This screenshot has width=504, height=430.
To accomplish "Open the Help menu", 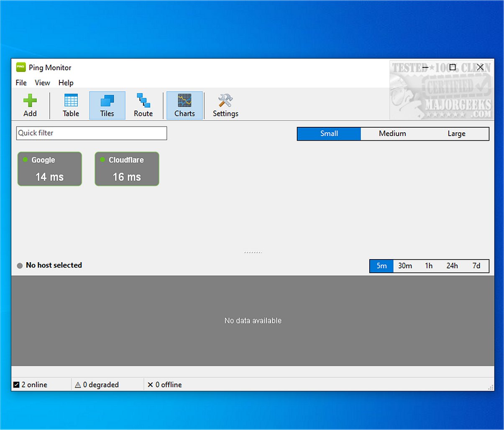I will pos(66,82).
